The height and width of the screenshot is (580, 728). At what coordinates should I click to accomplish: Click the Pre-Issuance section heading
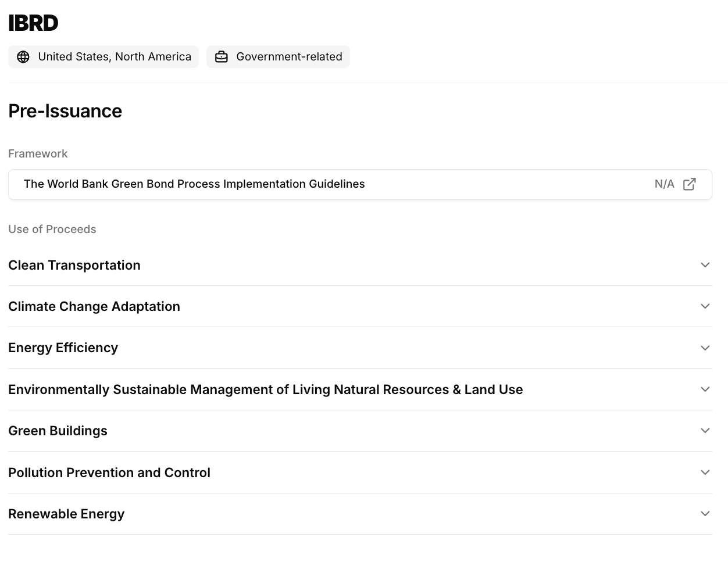(x=65, y=111)
